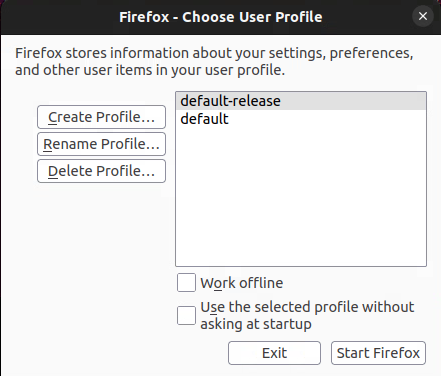Select the default profile entry
Screen dimensions: 441x376
point(301,119)
